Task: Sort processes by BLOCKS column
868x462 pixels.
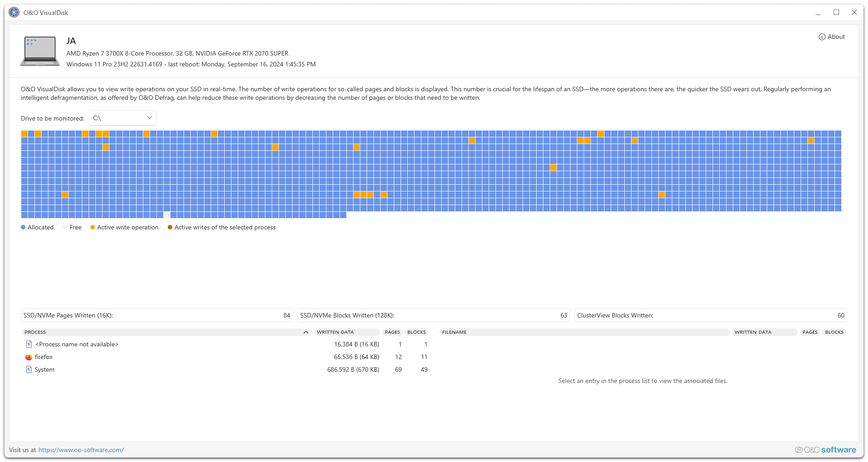Action: click(x=416, y=332)
